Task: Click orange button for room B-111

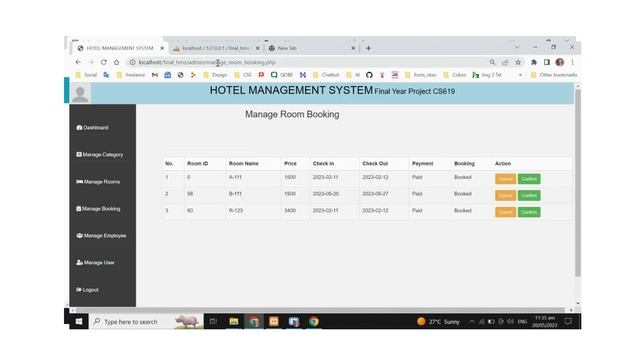Action: pos(505,196)
